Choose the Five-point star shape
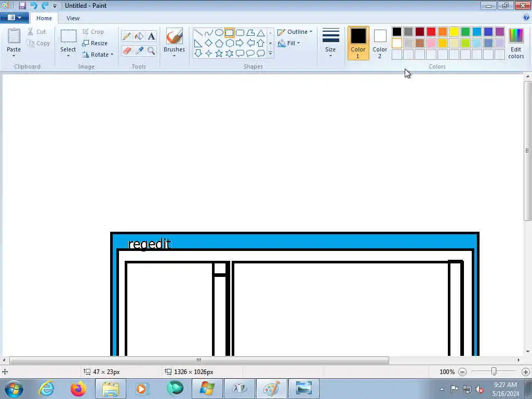 click(219, 54)
